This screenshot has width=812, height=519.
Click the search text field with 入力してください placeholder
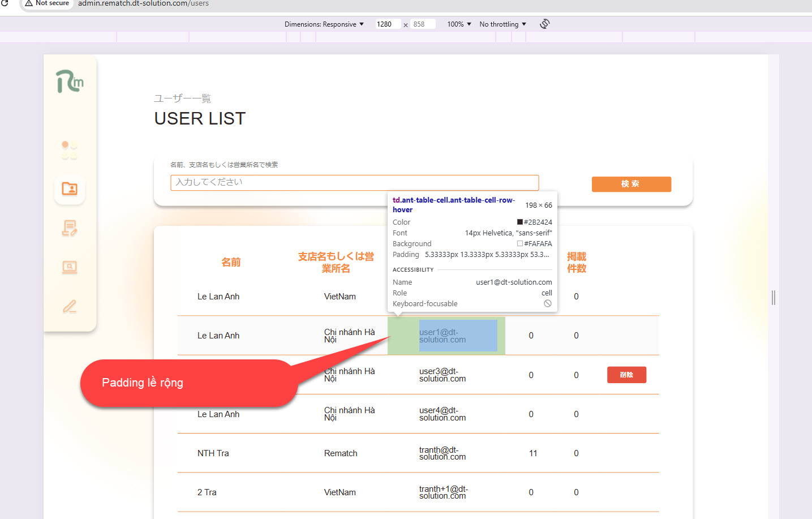[x=354, y=182]
